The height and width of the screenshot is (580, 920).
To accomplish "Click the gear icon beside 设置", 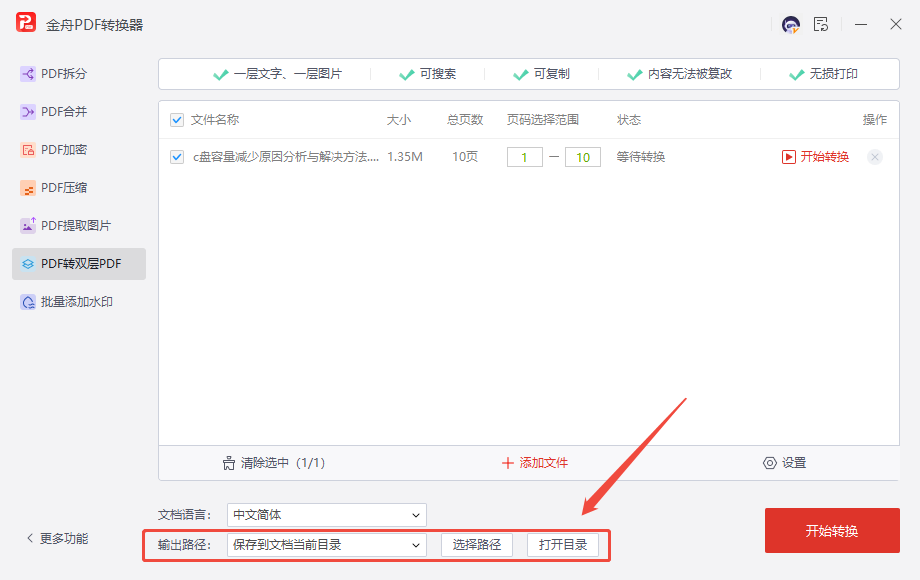I will [x=769, y=463].
